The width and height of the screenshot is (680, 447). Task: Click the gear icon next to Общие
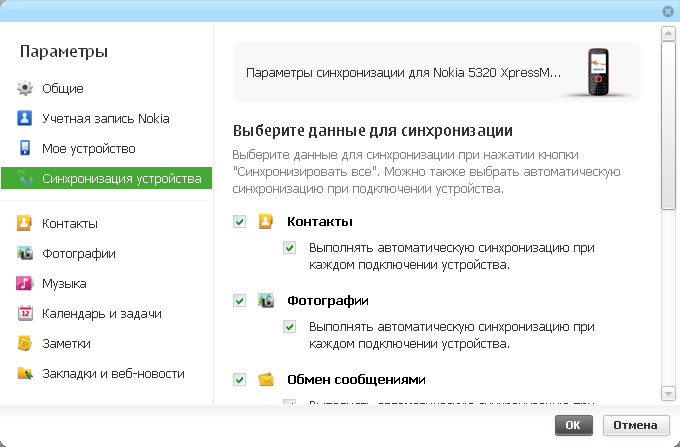pyautogui.click(x=25, y=89)
